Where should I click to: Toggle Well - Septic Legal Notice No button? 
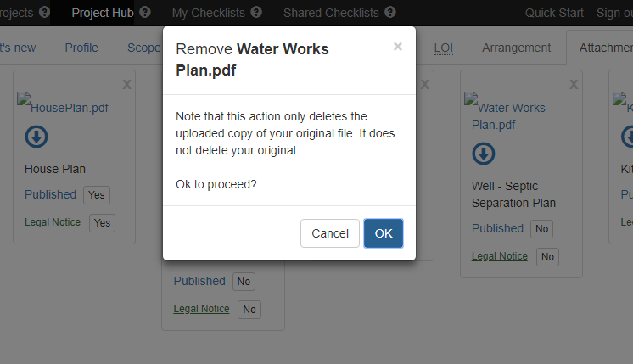(547, 256)
